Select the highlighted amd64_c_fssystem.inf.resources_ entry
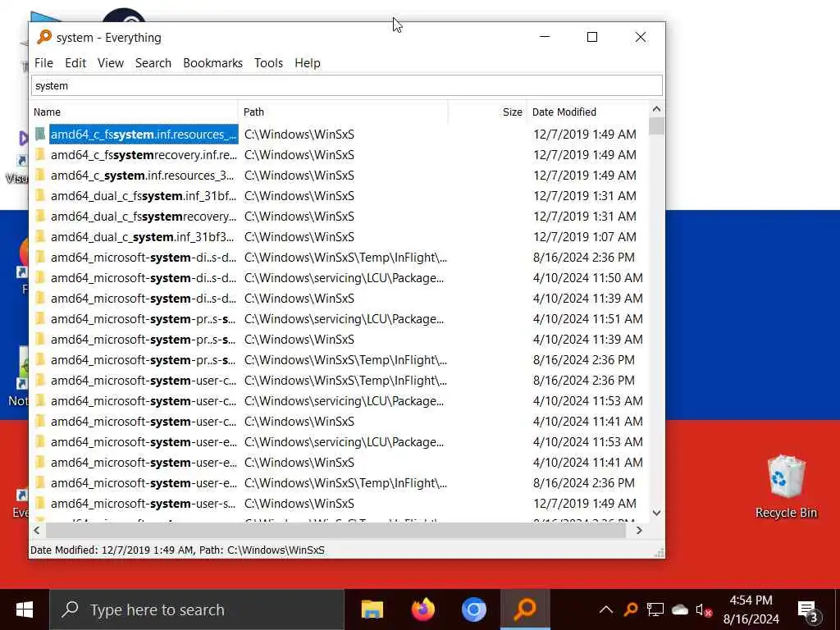The height and width of the screenshot is (630, 840). 144,134
